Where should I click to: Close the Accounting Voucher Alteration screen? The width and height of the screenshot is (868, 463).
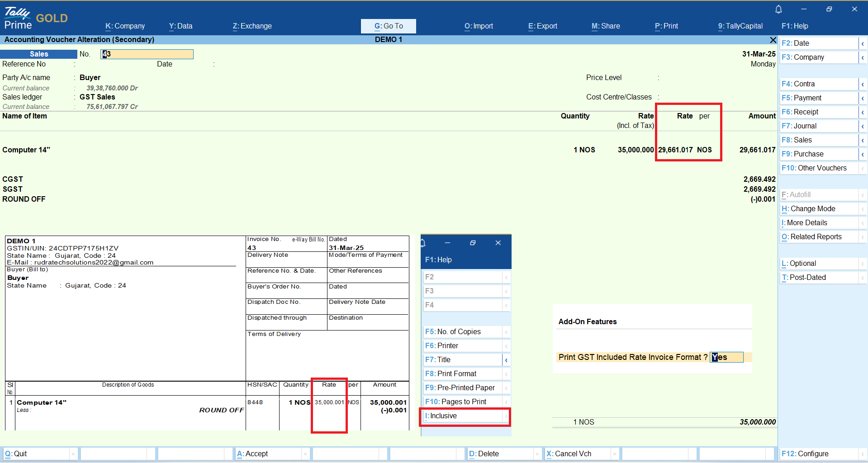tap(773, 40)
